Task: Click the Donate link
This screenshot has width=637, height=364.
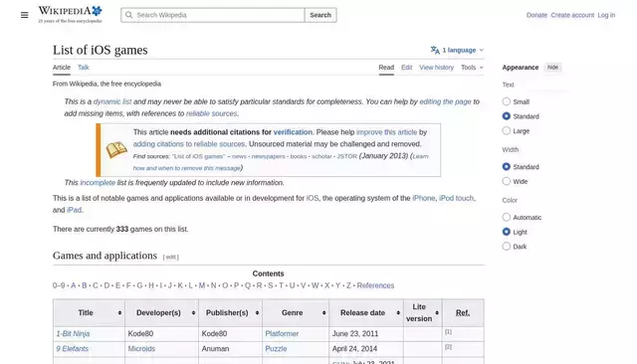Action: click(x=536, y=15)
